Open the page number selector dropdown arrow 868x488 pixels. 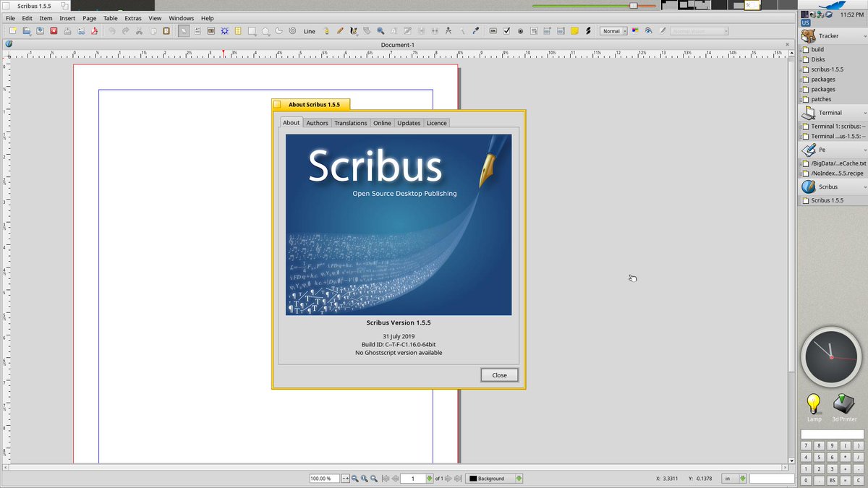(x=429, y=479)
